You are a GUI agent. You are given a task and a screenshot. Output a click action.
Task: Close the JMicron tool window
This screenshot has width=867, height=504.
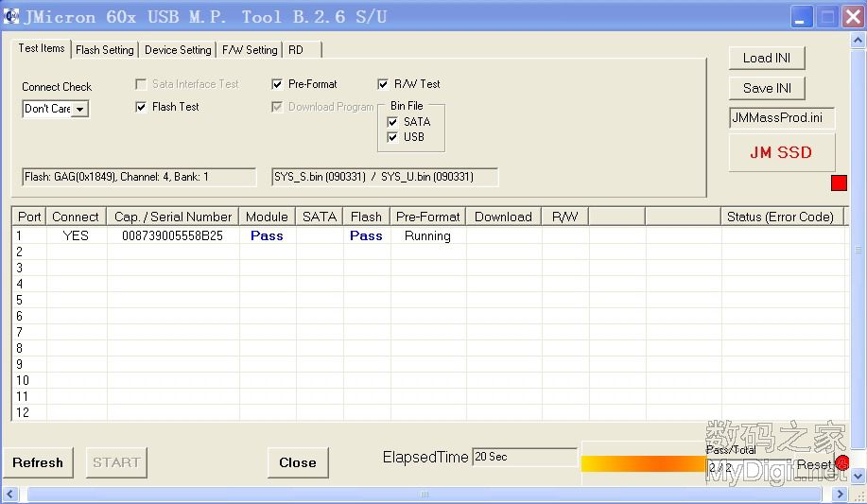point(854,17)
